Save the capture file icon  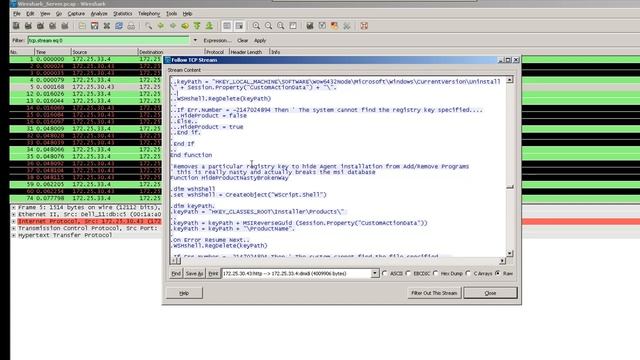94,26
